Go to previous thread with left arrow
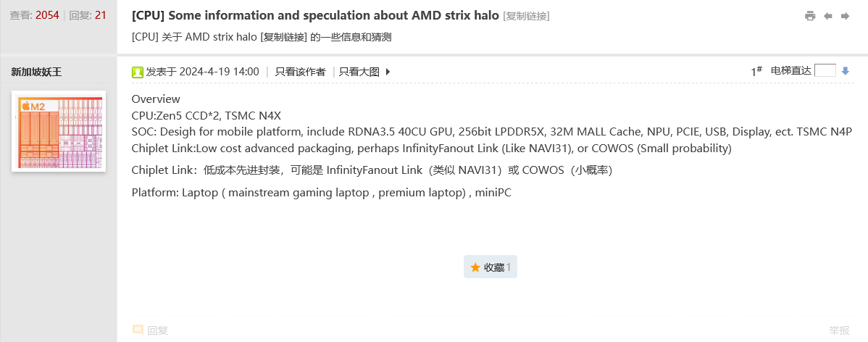The height and width of the screenshot is (342, 868). [828, 16]
